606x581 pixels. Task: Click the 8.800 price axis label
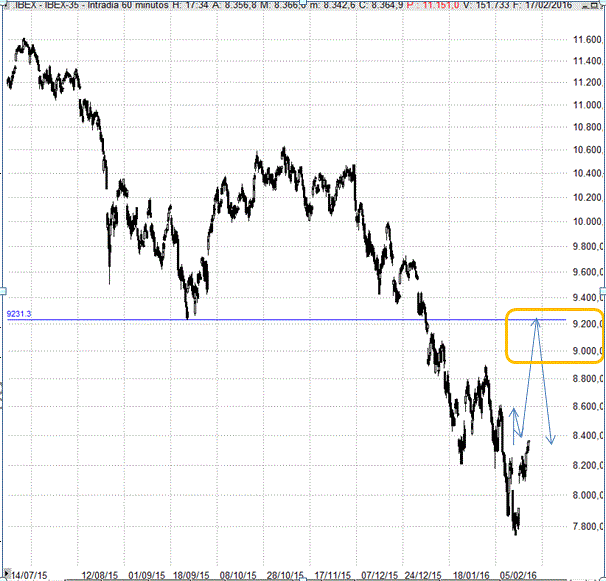(587, 378)
